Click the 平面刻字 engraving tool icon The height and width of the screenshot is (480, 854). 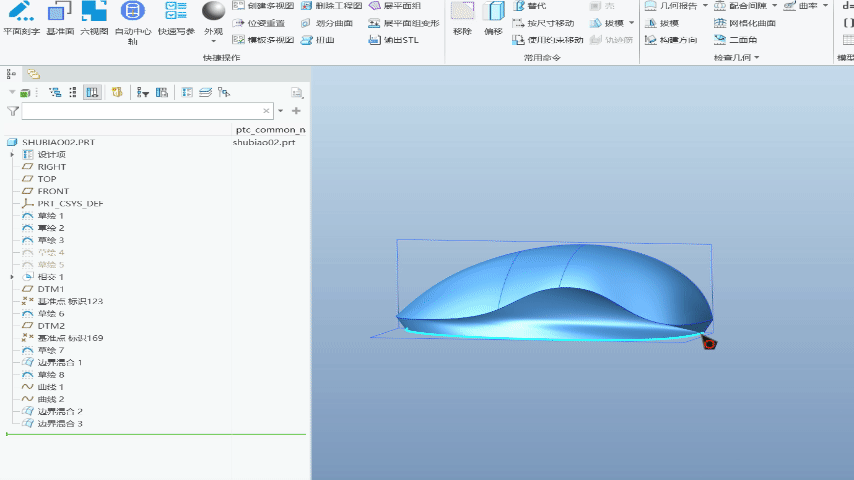(x=21, y=11)
